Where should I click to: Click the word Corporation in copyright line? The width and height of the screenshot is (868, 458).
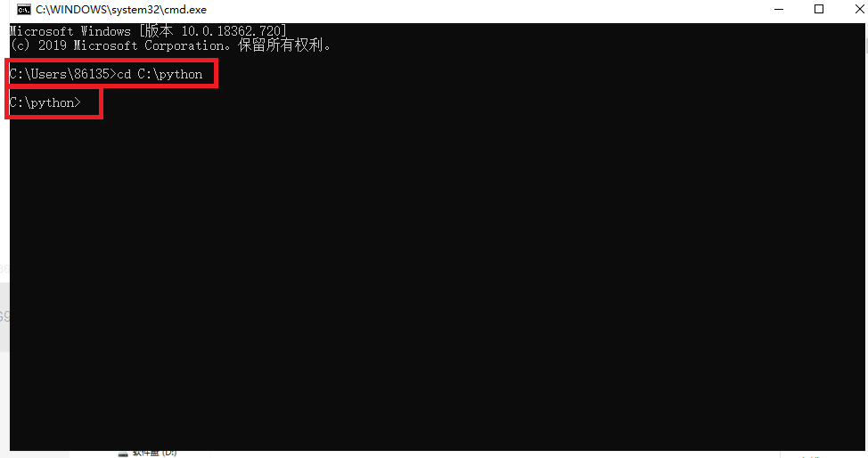click(x=184, y=45)
